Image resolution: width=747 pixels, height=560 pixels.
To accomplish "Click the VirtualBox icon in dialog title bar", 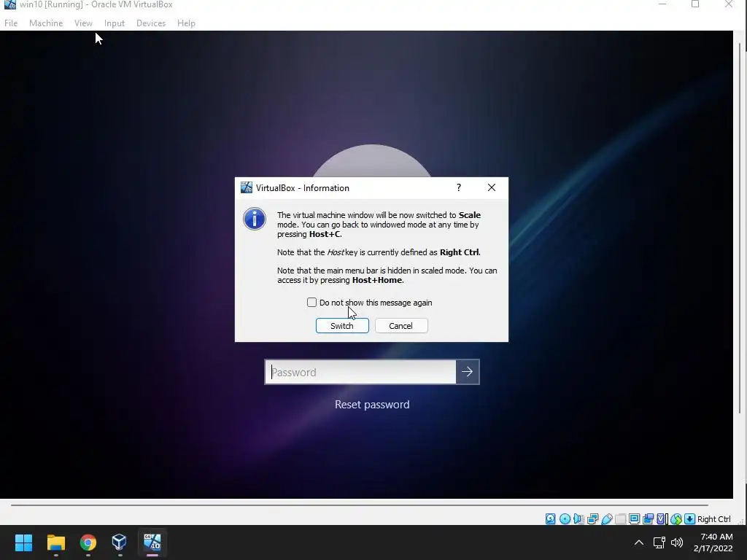I will pos(247,187).
